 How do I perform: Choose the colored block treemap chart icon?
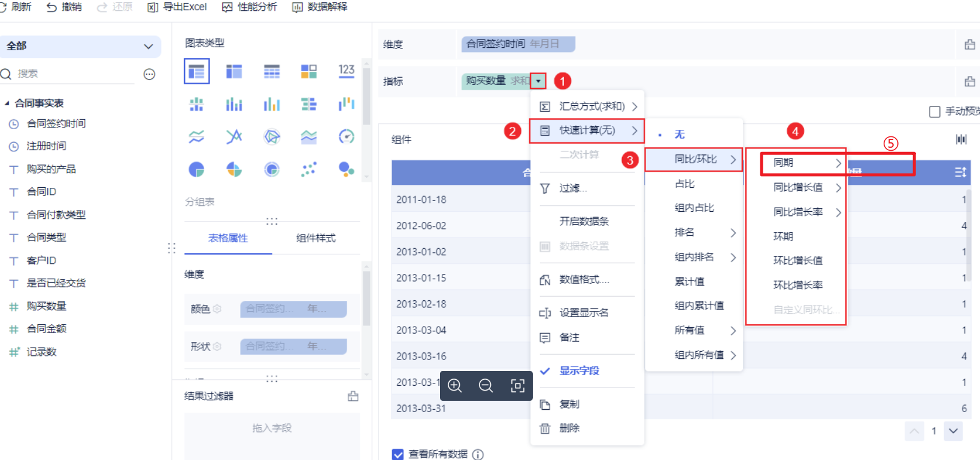click(309, 72)
